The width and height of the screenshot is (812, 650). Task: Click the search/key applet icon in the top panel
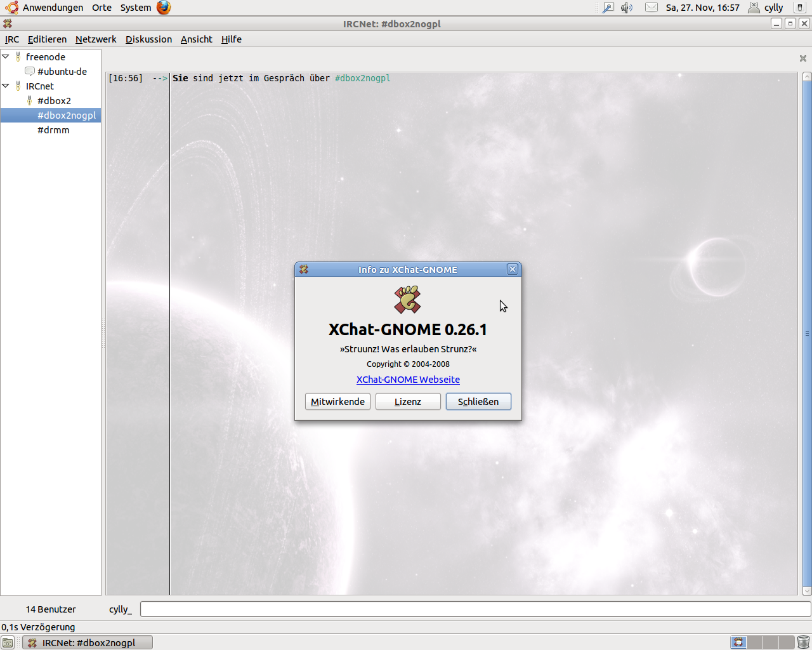pyautogui.click(x=608, y=8)
